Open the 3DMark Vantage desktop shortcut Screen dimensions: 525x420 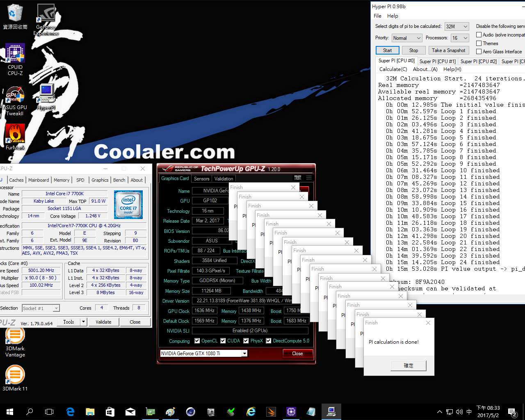pyautogui.click(x=15, y=342)
